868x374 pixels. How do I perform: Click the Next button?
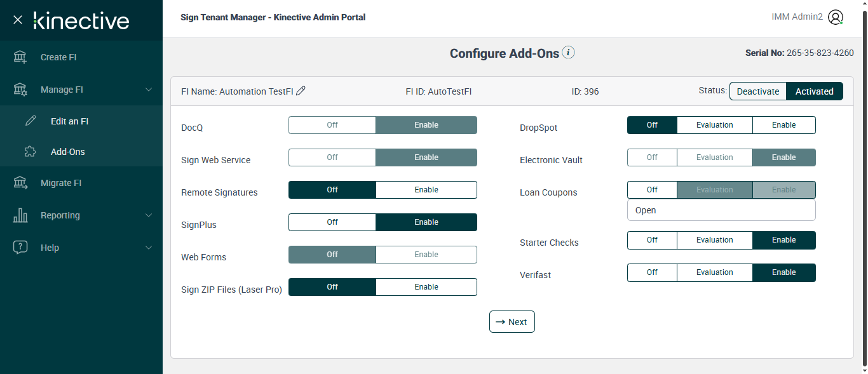click(x=512, y=322)
